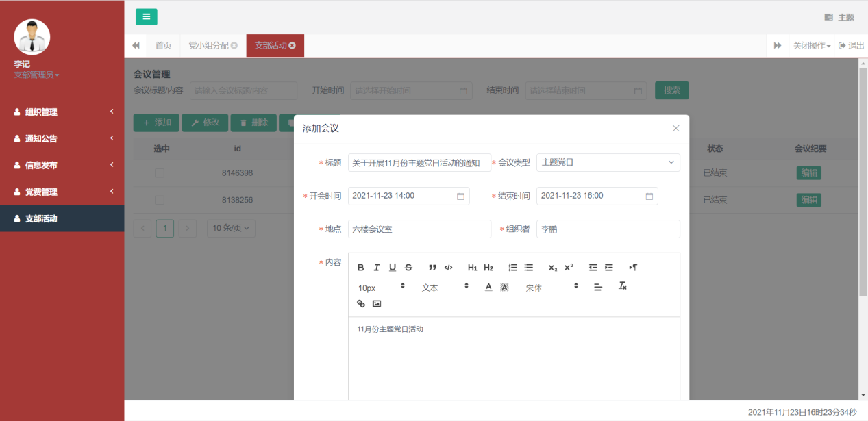
Task: Open the 关闭操作 dropdown button
Action: tap(811, 46)
